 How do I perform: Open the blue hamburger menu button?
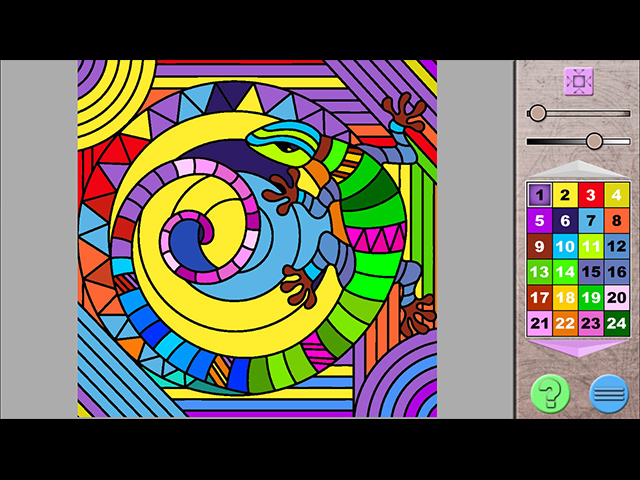(x=608, y=393)
